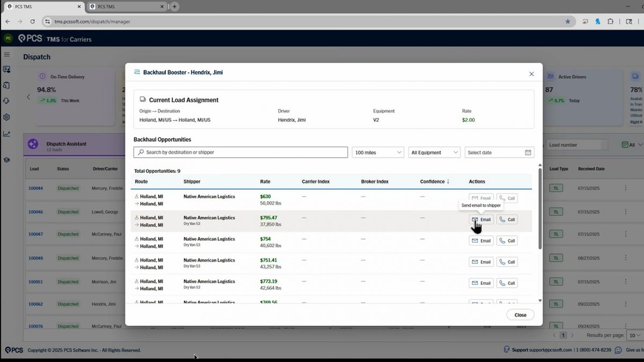Click the graduation cap training icon
This screenshot has width=644, height=362.
(x=7, y=160)
